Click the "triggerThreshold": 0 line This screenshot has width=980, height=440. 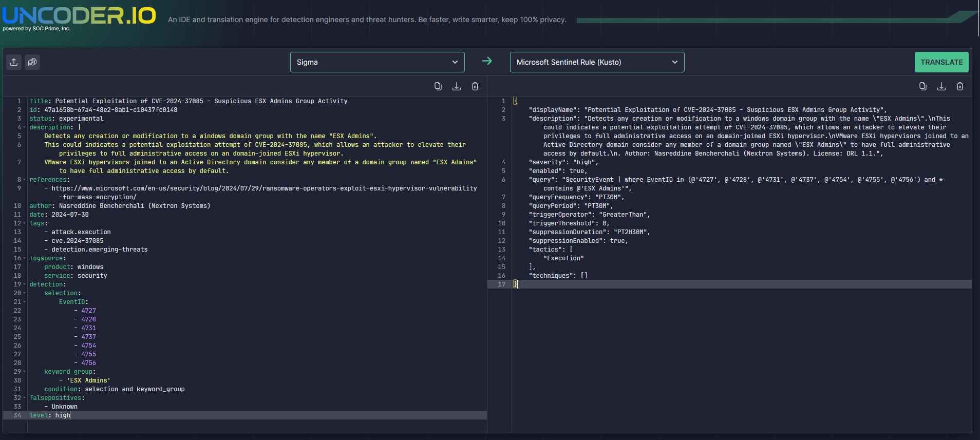point(570,223)
